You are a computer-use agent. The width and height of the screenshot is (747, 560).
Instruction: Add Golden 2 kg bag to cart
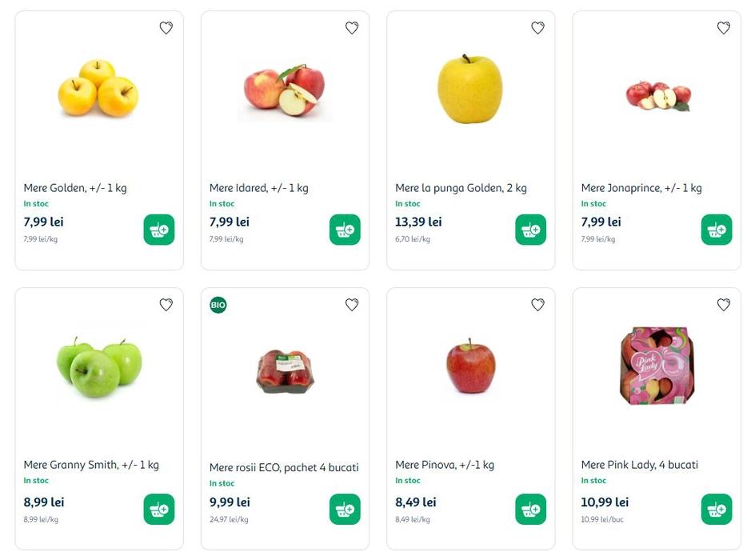point(530,230)
